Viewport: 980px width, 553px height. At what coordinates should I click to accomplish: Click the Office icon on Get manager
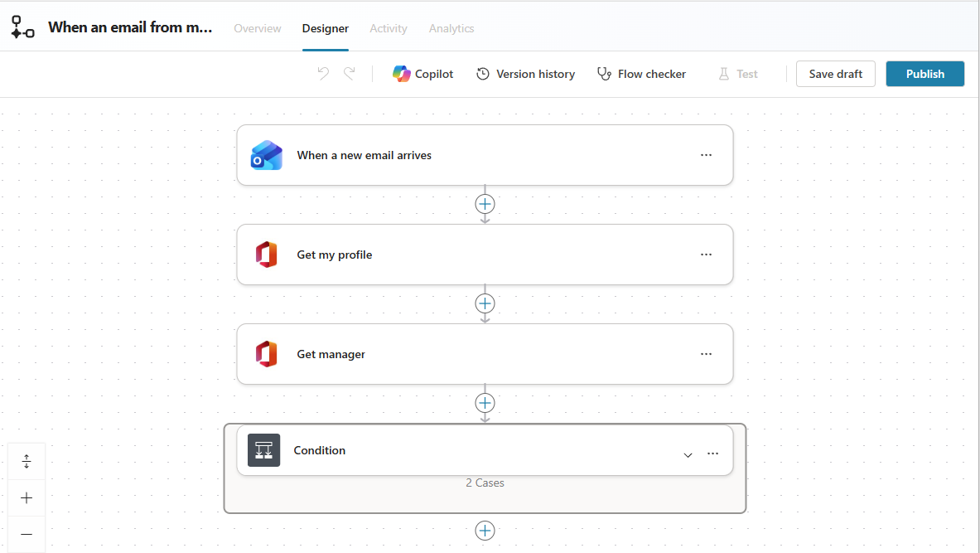[266, 354]
